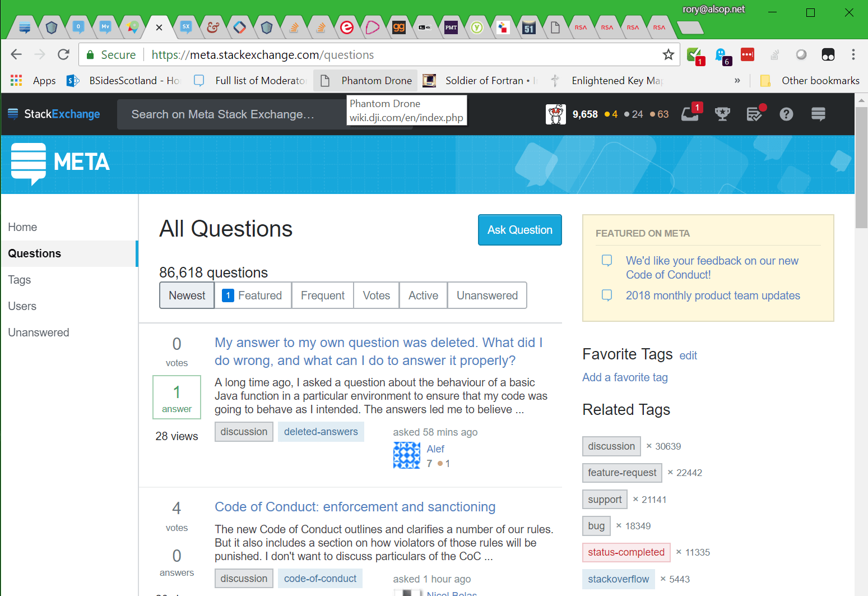Select Tags in the left sidebar
The width and height of the screenshot is (868, 596).
19,279
